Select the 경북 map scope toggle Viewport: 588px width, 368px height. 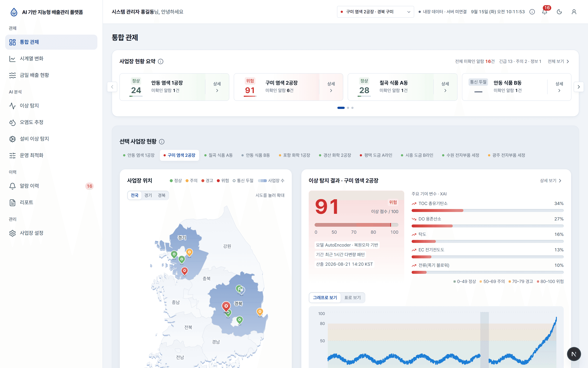click(162, 195)
